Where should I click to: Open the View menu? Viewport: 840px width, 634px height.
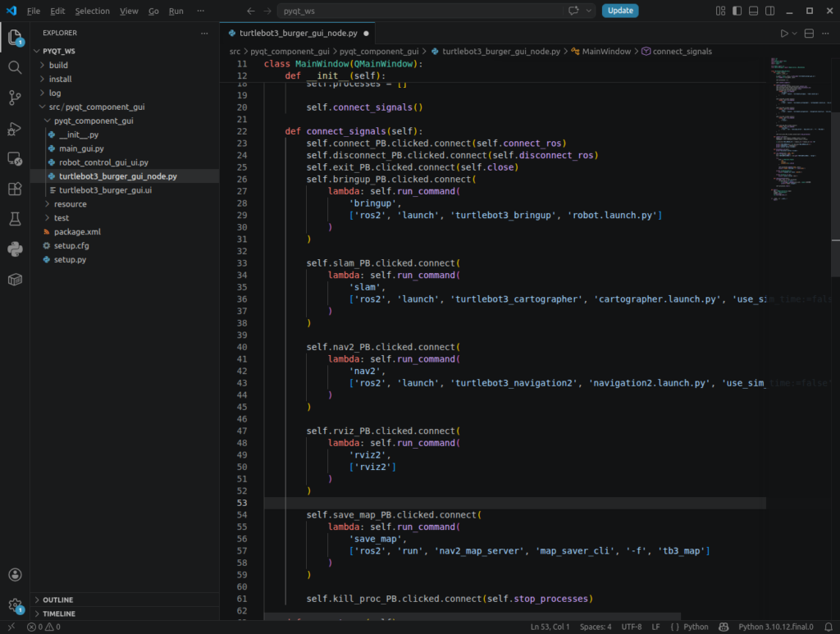click(x=129, y=11)
